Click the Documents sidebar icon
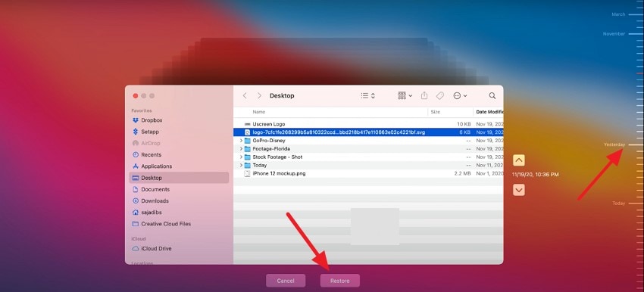This screenshot has height=292, width=644. click(x=136, y=189)
